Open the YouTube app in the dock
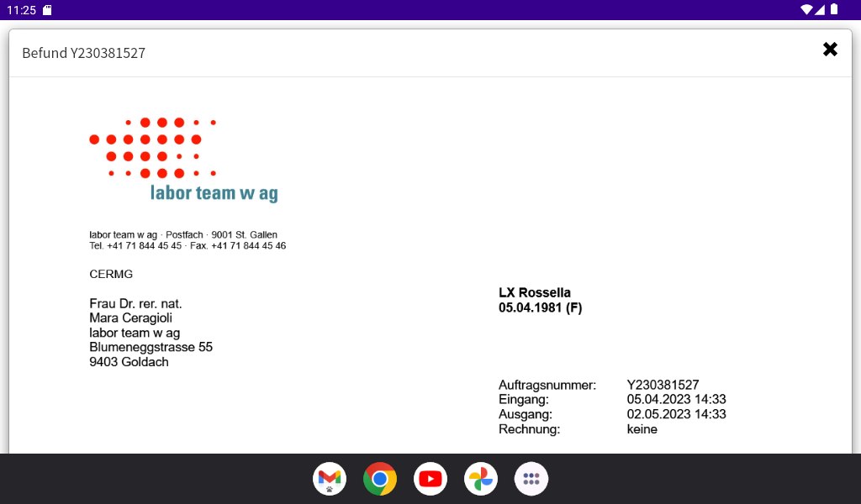This screenshot has width=861, height=504. tap(430, 479)
